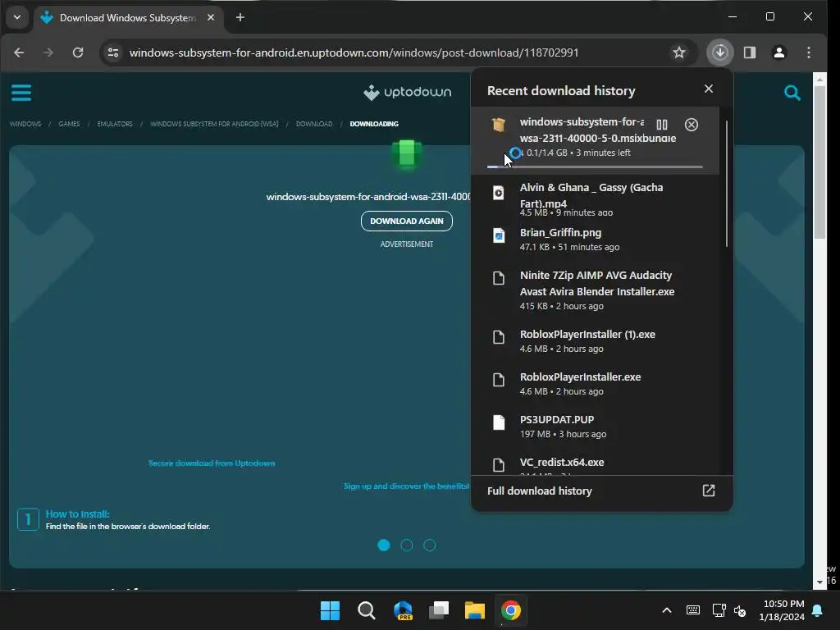Select the first carousel dot

coord(384,546)
